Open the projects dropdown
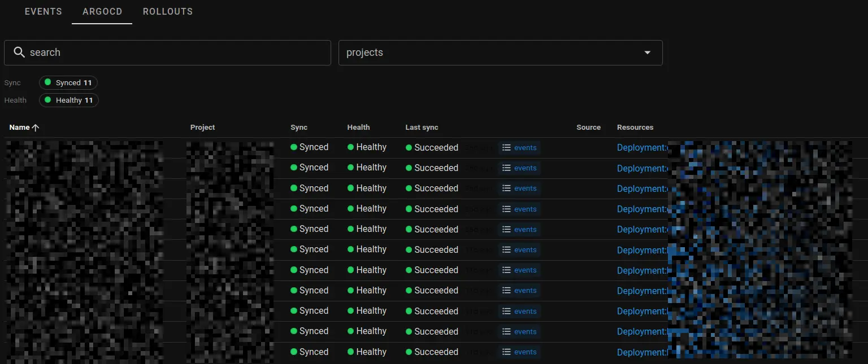Screen dimensions: 868x364 500,52
